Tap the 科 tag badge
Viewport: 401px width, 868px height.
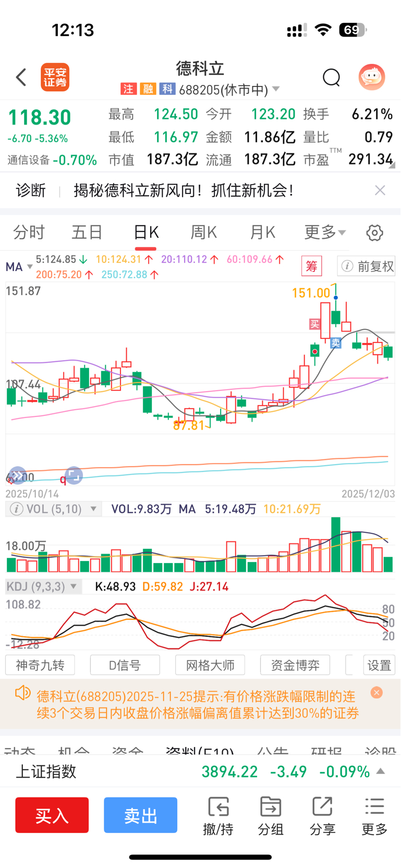[167, 89]
